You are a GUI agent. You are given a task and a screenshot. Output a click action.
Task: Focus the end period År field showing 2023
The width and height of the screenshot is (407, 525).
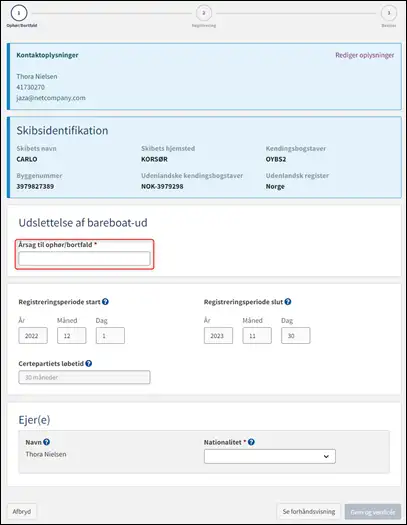pos(218,335)
